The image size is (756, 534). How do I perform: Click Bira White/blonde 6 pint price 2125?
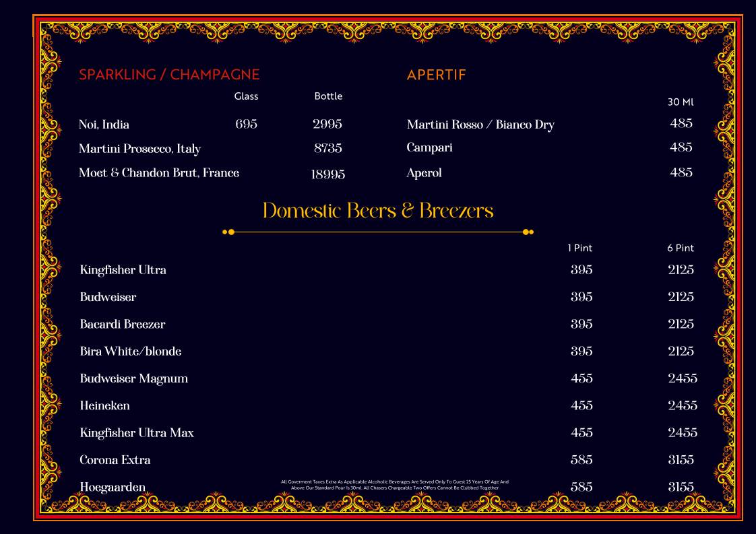click(x=681, y=352)
